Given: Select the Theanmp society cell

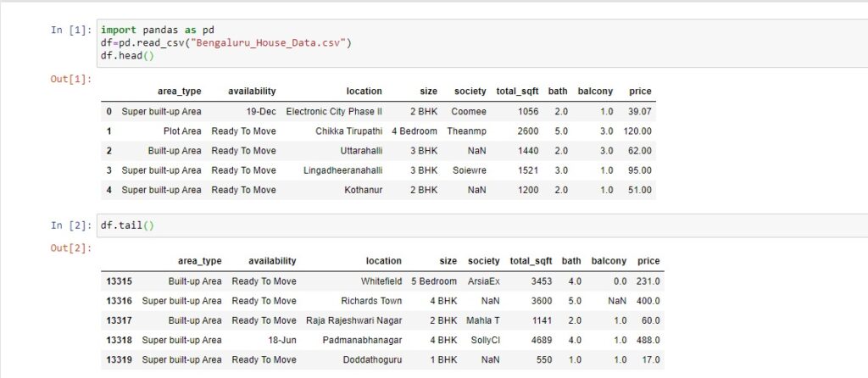Looking at the screenshot, I should coord(466,131).
